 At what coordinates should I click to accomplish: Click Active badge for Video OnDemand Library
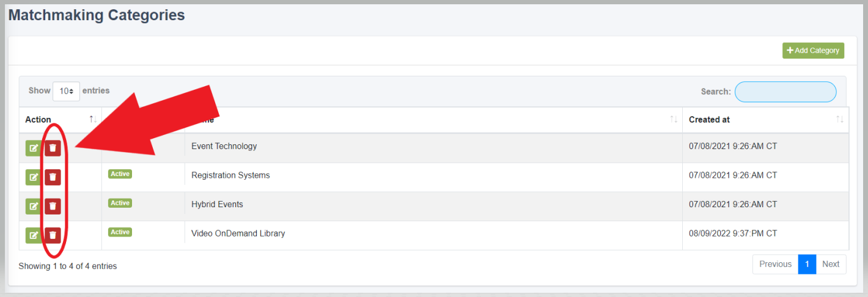(120, 232)
